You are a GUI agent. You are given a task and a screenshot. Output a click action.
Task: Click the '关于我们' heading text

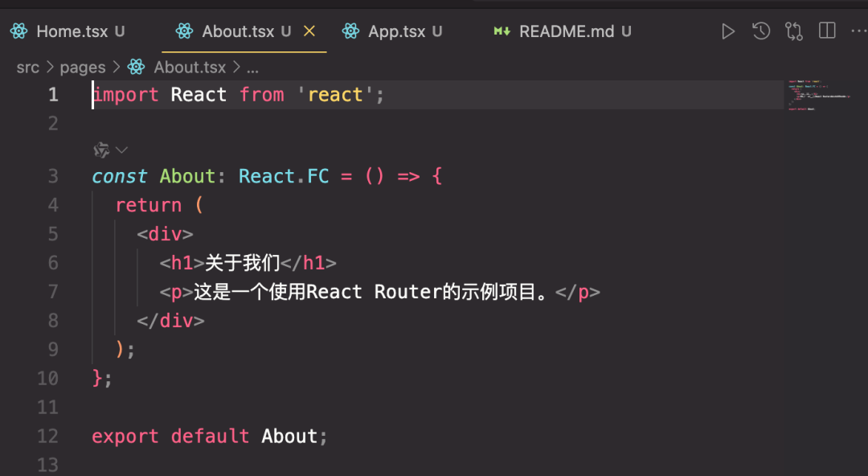tap(243, 263)
